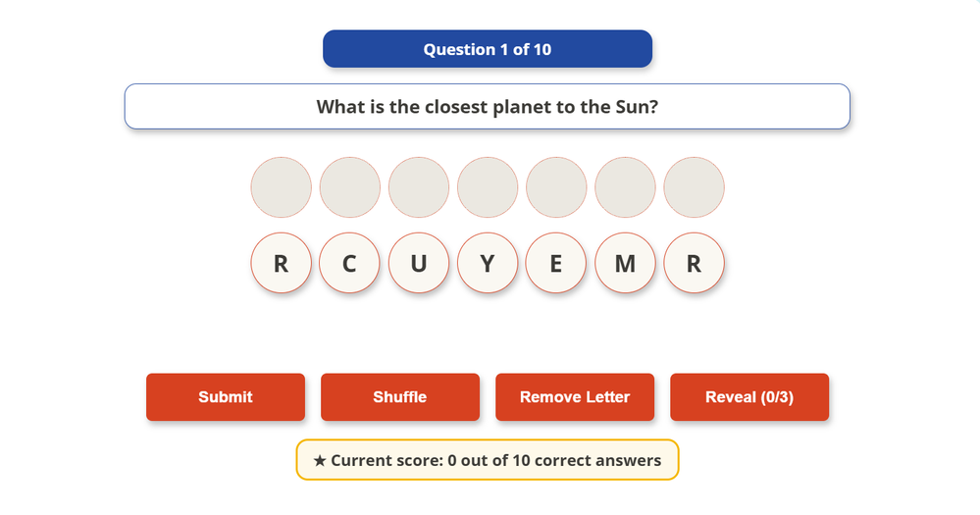980x515 pixels.
Task: Choose the letter Y tile
Action: [488, 263]
